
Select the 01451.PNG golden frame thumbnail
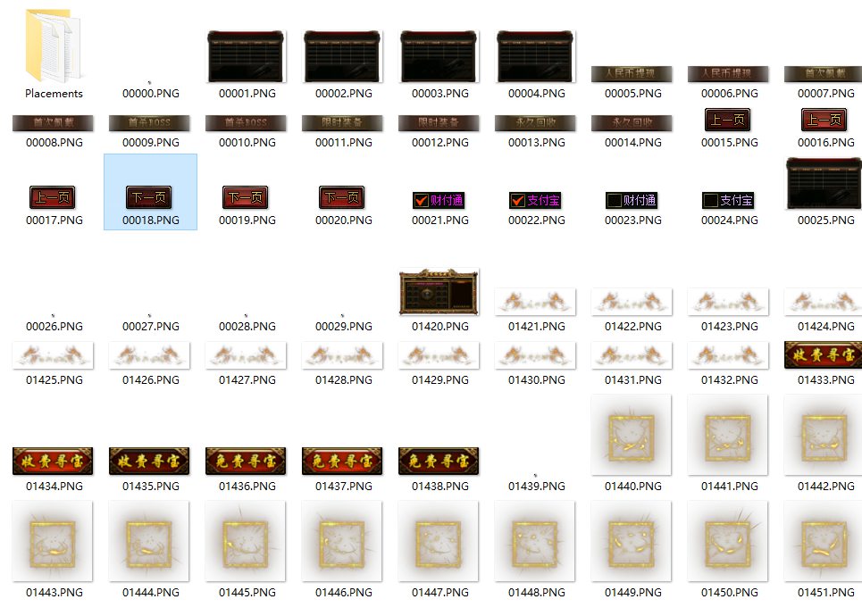point(823,542)
